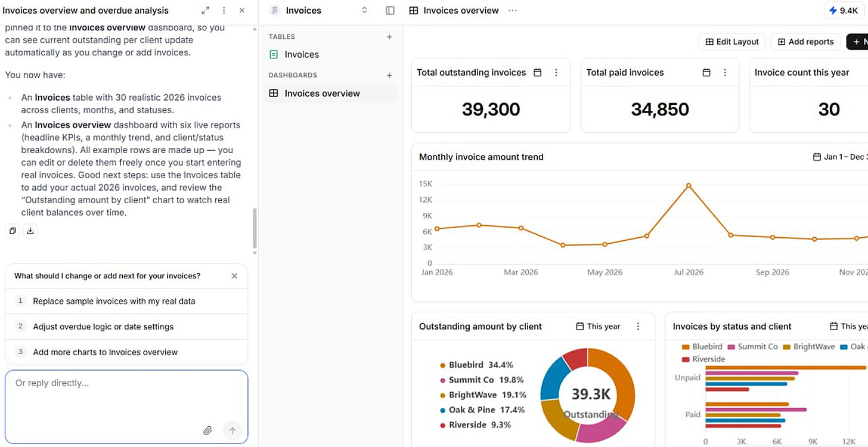Open 'This year' filter on Outstanding amount by client
868x447 pixels.
coord(598,326)
